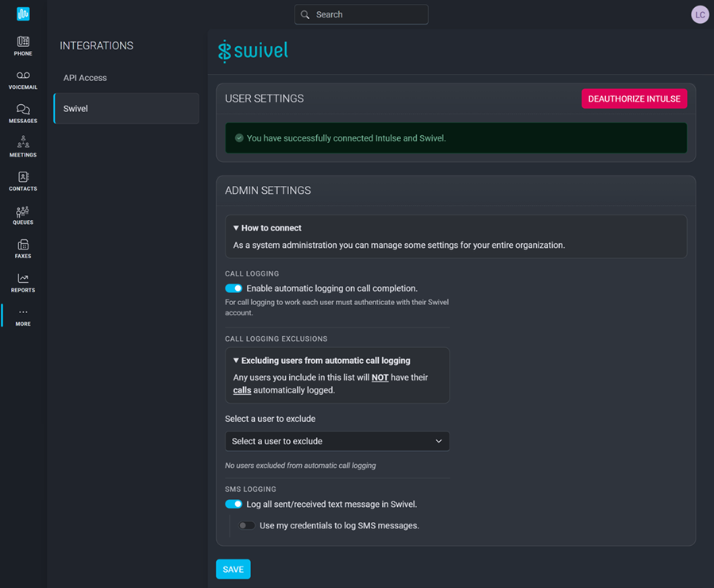This screenshot has width=714, height=588.
Task: Open the Reports section
Action: (x=23, y=283)
